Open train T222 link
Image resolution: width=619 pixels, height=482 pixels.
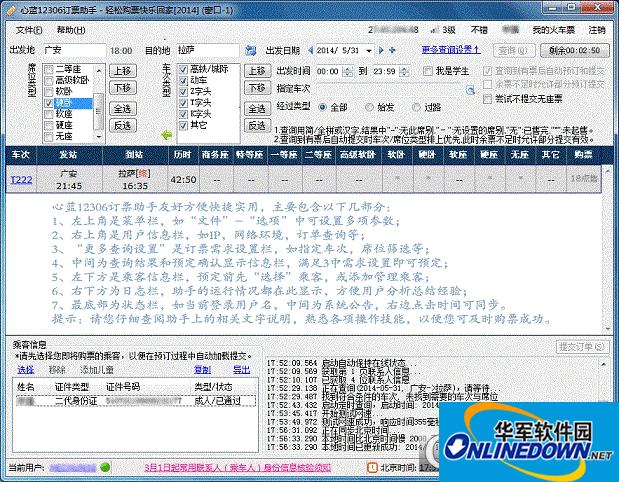21,180
